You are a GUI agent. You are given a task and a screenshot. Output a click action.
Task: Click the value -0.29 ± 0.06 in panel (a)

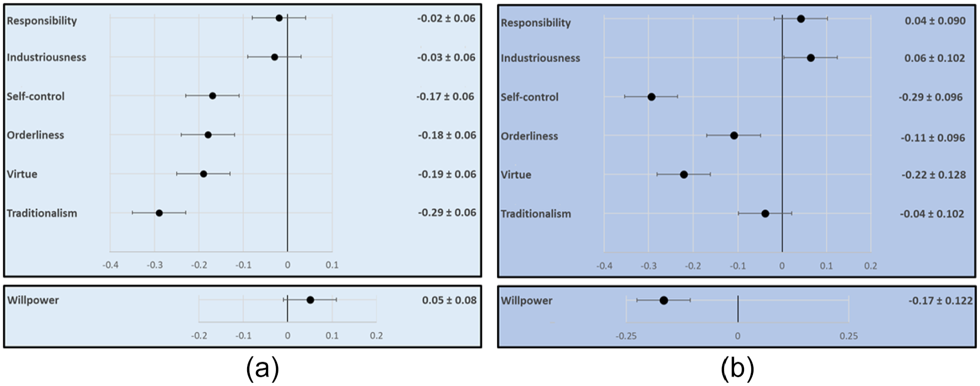click(x=447, y=212)
